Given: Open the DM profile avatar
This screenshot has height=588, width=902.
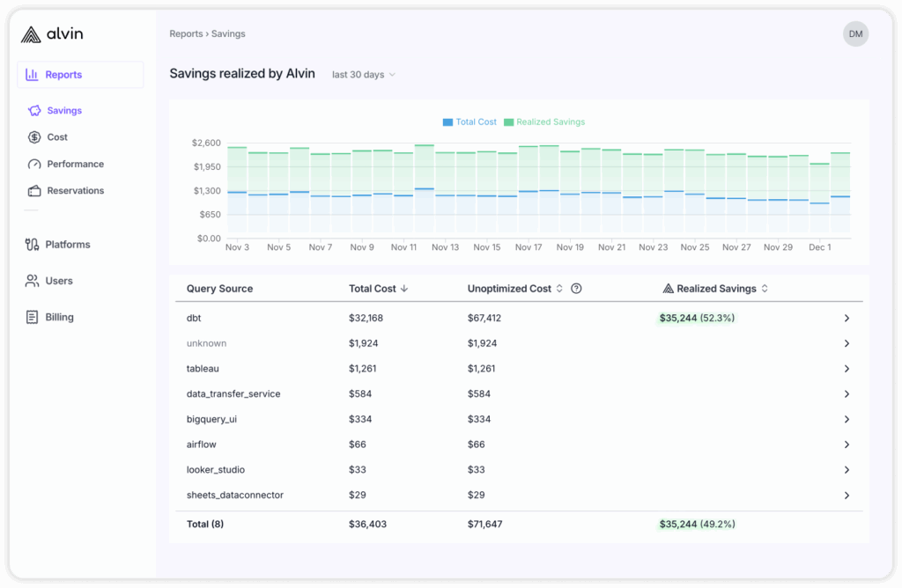Looking at the screenshot, I should pyautogui.click(x=855, y=33).
